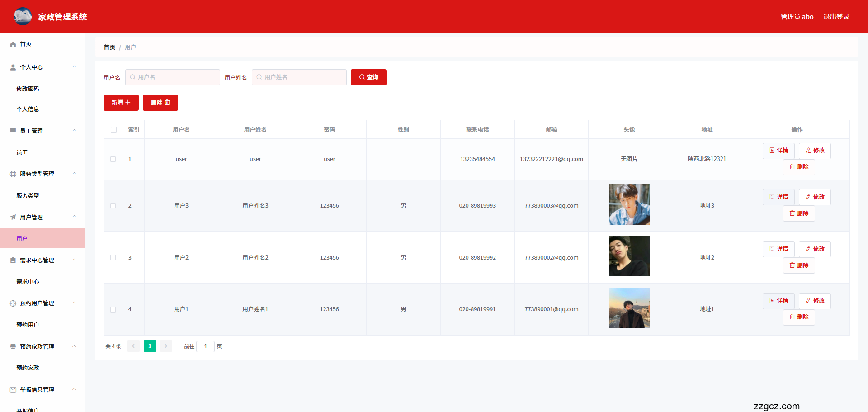Viewport: 868px width, 412px height.
Task: Click the envelope icon beside 举报信息管理
Action: (x=13, y=390)
